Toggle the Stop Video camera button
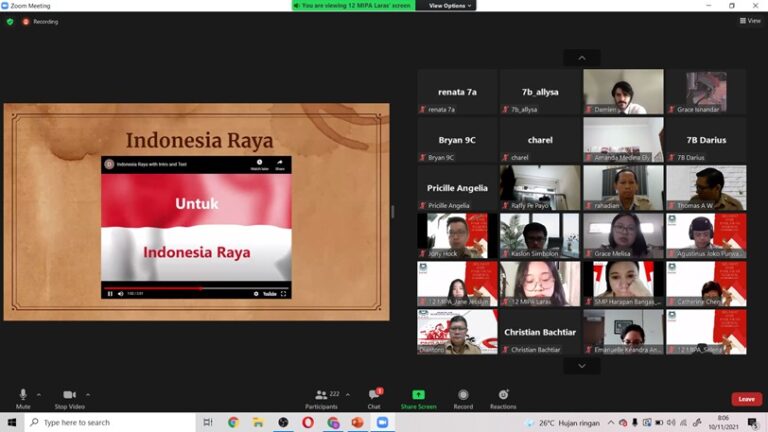 pyautogui.click(x=69, y=397)
